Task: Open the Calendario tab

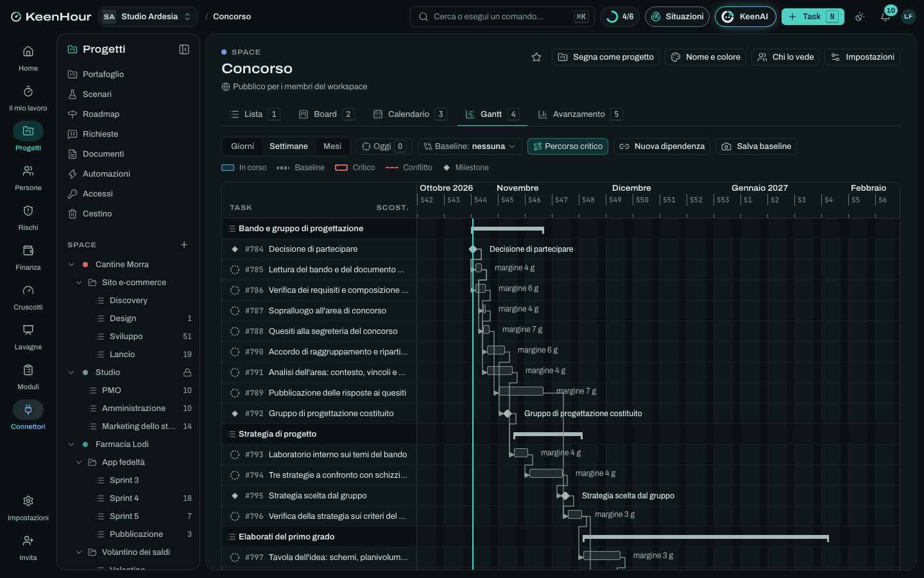Action: (409, 114)
